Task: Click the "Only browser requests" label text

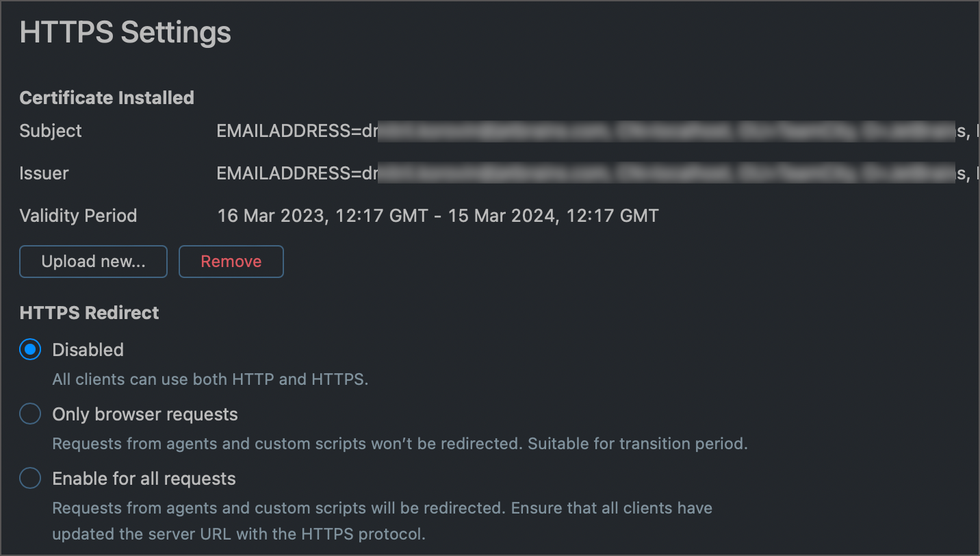Action: point(144,414)
